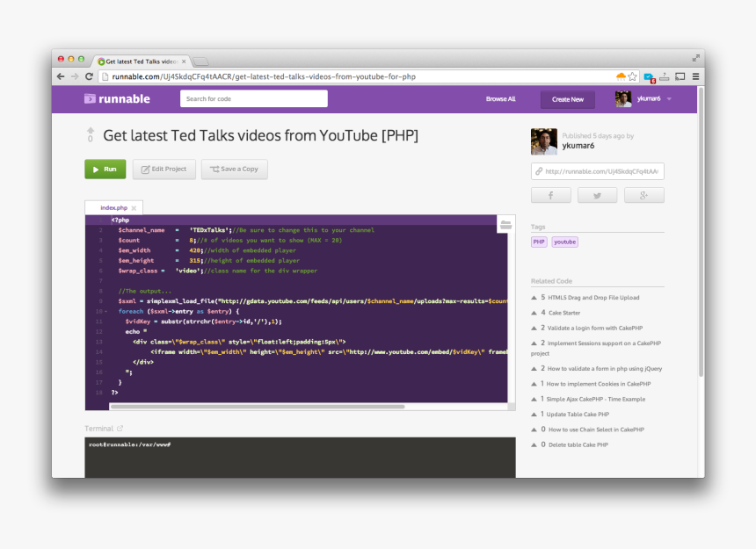The image size is (756, 549).
Task: Click Save a Copy
Action: click(235, 169)
